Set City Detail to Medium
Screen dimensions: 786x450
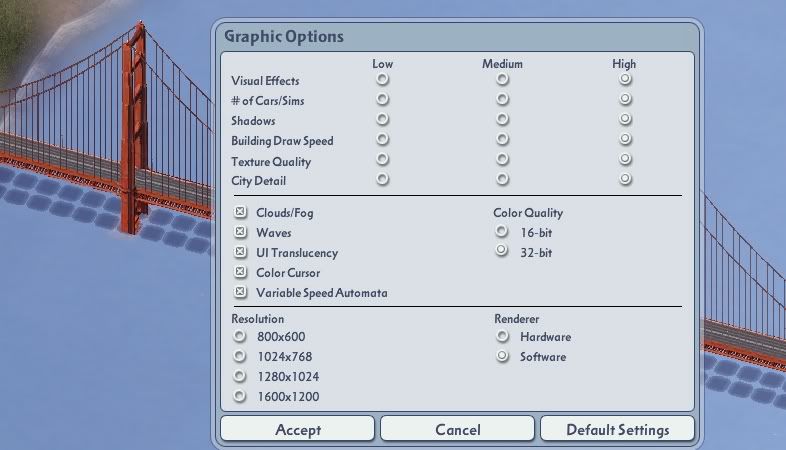502,179
